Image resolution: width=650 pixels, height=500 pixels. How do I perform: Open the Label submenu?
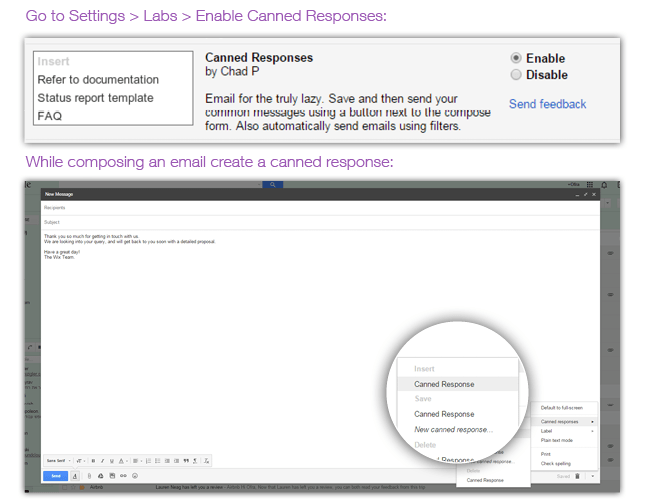pyautogui.click(x=564, y=431)
